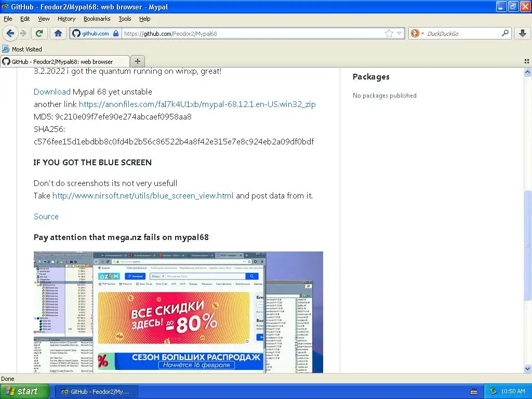Click the SHA256 hash value text

click(174, 141)
